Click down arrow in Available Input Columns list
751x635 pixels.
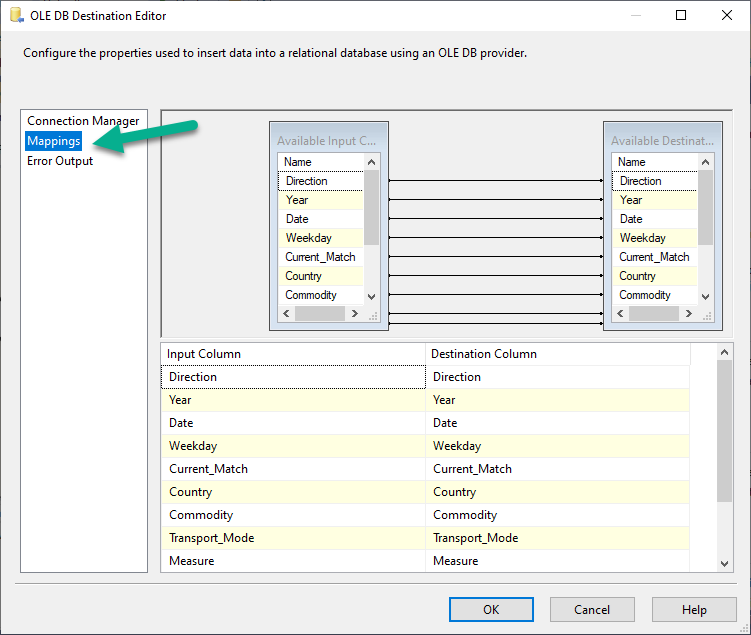click(371, 296)
